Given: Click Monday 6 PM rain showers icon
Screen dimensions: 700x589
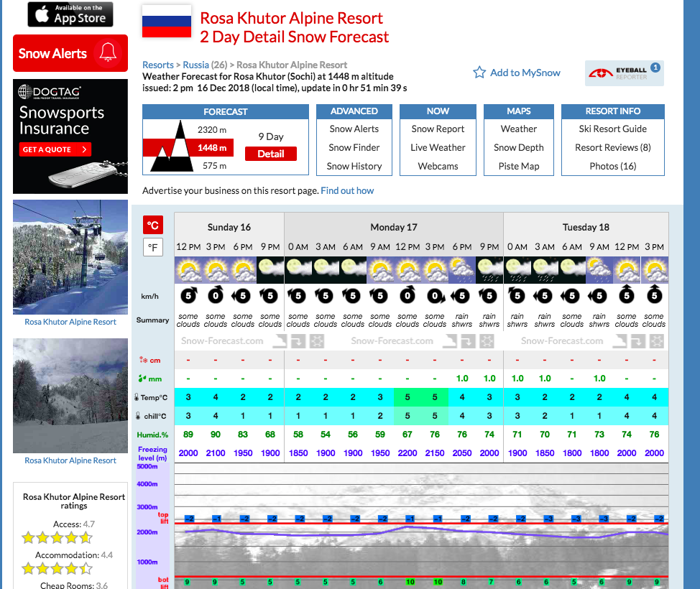Looking at the screenshot, I should tap(461, 270).
